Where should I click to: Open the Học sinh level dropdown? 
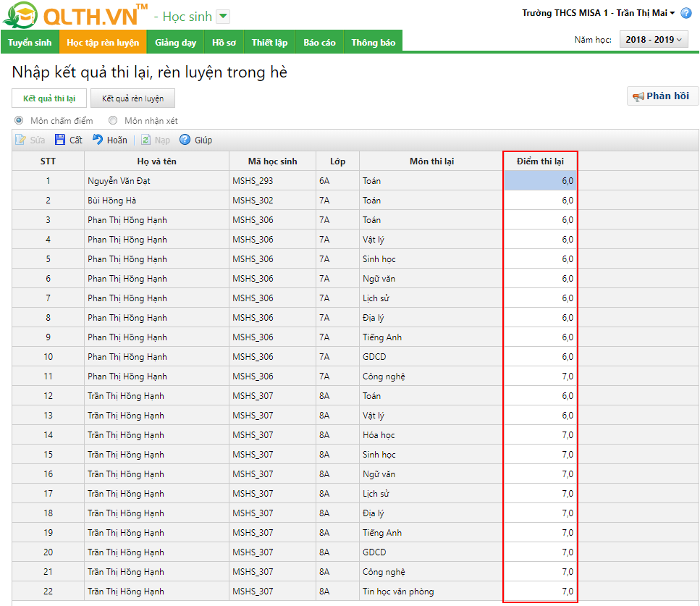coord(223,17)
